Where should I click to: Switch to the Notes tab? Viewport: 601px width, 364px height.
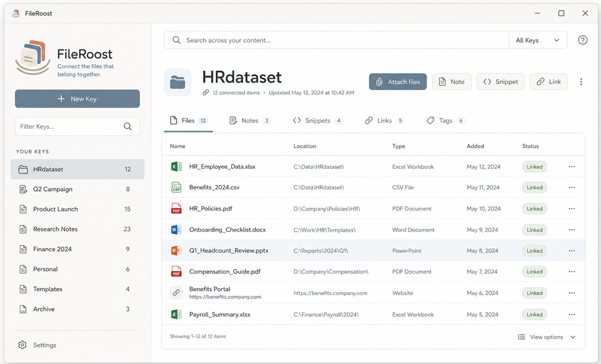click(249, 120)
